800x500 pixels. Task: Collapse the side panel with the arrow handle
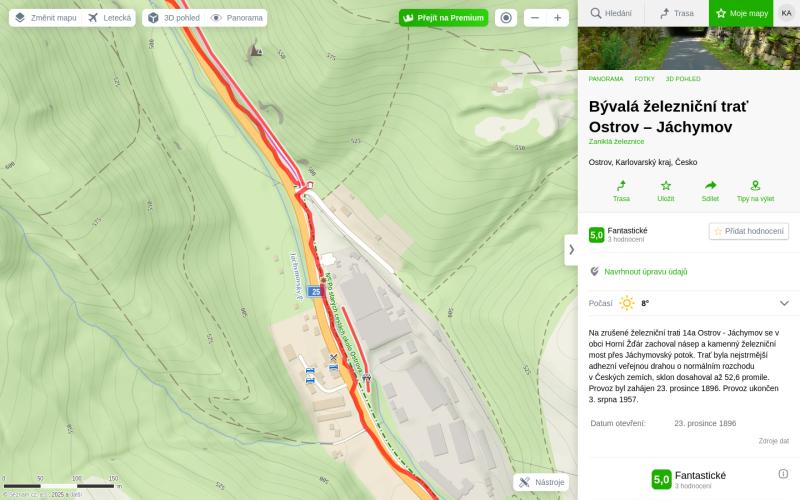click(x=571, y=249)
